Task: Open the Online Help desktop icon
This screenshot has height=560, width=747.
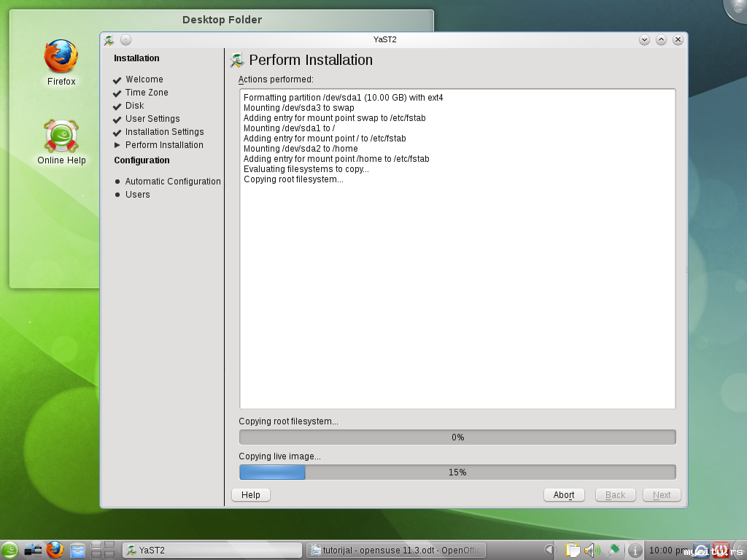Action: click(x=61, y=137)
